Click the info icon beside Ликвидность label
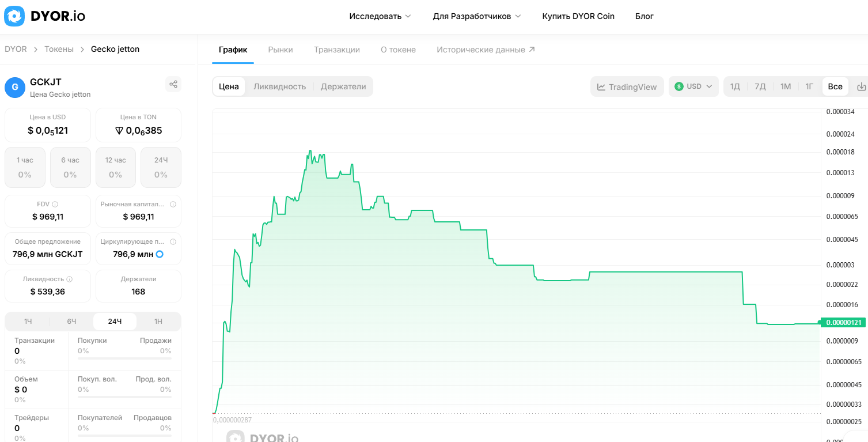Image resolution: width=868 pixels, height=442 pixels. [x=70, y=279]
